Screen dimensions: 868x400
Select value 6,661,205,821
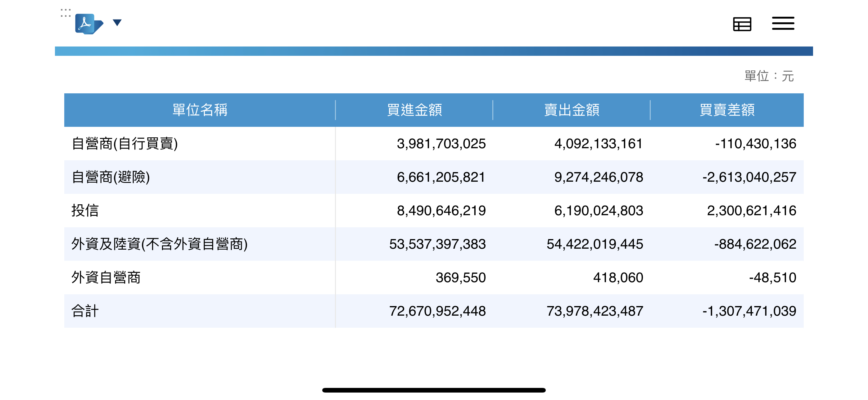tap(441, 177)
